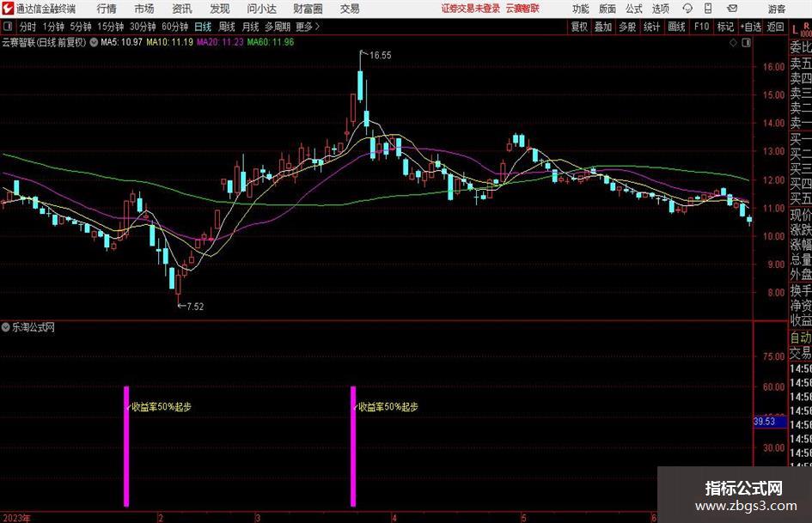The image size is (812, 523).
Task: Click the Tongdaxin red logo icon
Action: pyautogui.click(x=8, y=9)
